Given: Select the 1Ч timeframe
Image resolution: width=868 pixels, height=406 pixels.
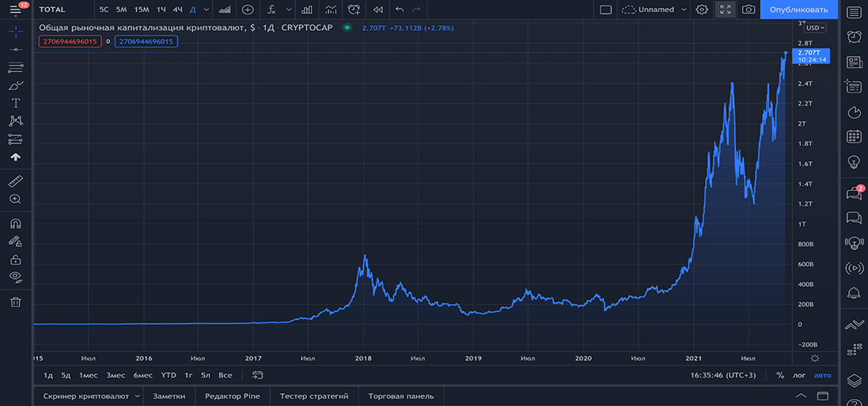Looking at the screenshot, I should tap(161, 9).
